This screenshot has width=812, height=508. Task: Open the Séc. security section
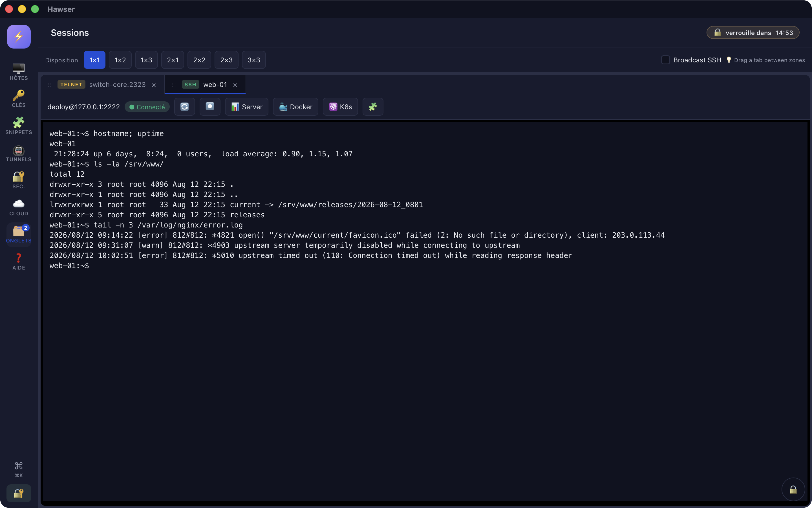click(19, 180)
